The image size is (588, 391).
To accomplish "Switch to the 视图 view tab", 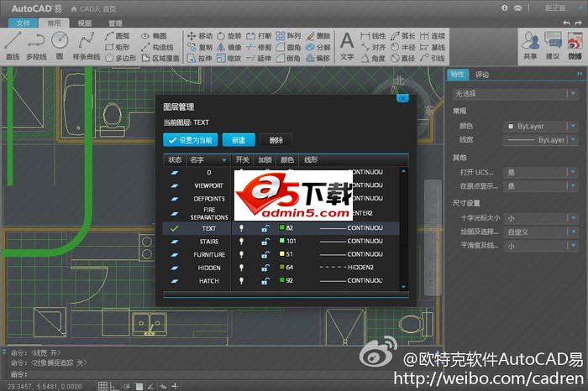I will (85, 23).
